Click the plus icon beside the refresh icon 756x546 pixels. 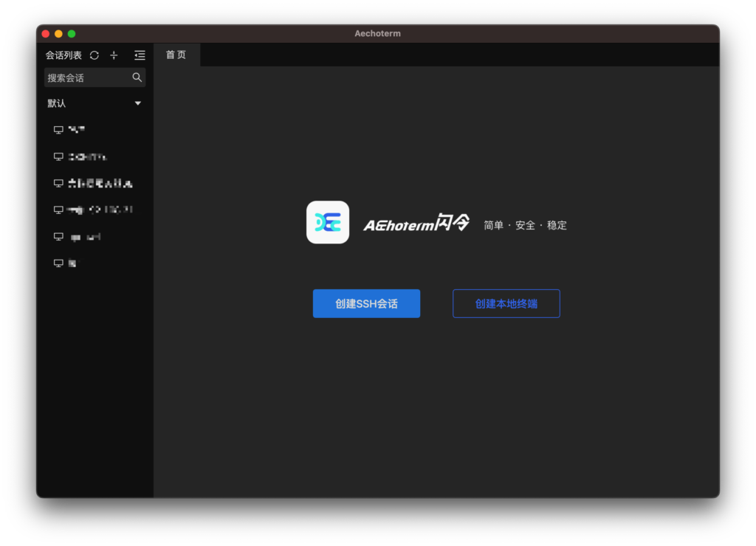[114, 55]
